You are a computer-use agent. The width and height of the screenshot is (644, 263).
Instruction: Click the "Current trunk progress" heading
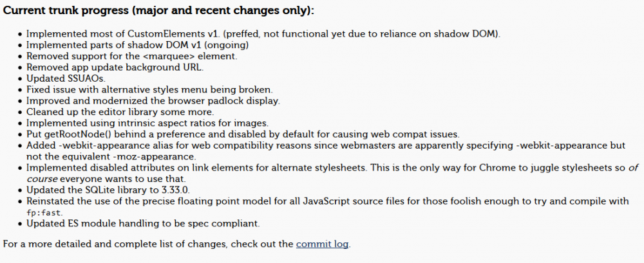pyautogui.click(x=160, y=12)
